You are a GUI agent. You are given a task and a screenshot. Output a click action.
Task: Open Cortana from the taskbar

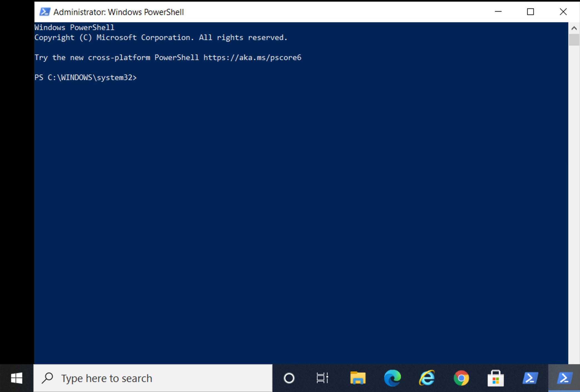point(289,378)
